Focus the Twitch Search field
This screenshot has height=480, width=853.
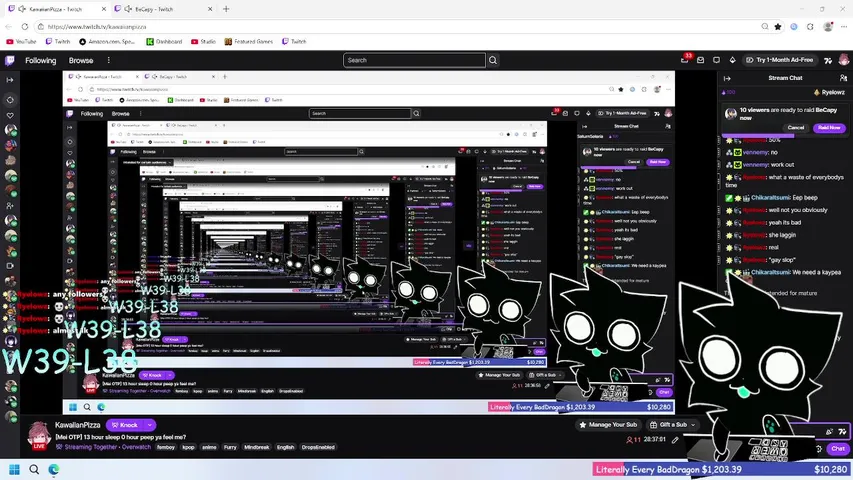click(x=414, y=60)
